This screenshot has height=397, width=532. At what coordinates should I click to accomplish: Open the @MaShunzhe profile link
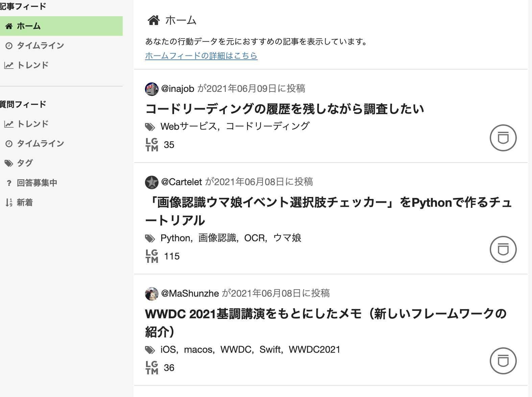coord(190,293)
